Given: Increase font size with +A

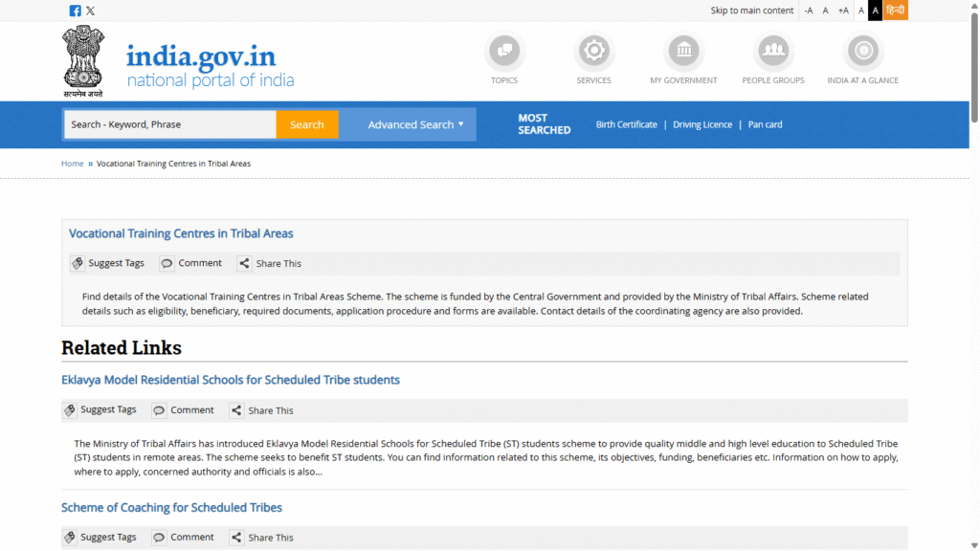Looking at the screenshot, I should tap(843, 11).
